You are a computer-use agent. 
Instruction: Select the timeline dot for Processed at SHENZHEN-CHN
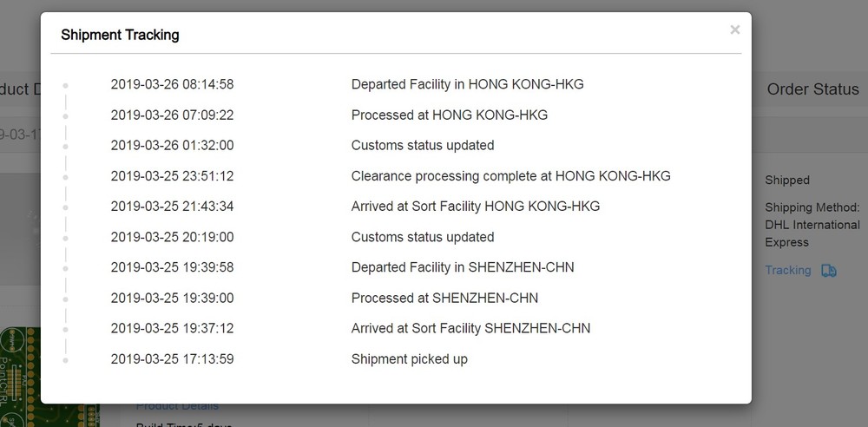click(x=66, y=299)
